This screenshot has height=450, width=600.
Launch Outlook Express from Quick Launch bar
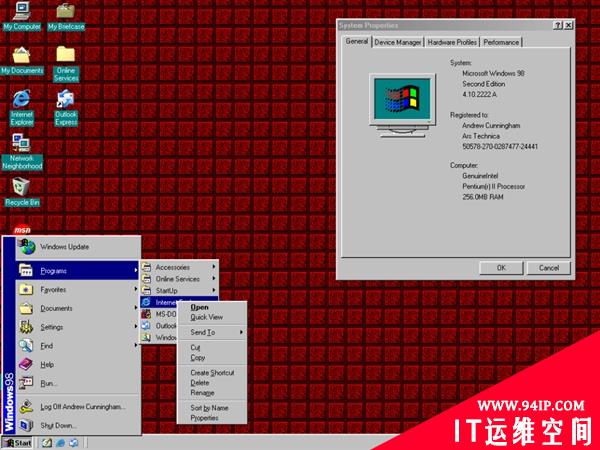[x=73, y=443]
